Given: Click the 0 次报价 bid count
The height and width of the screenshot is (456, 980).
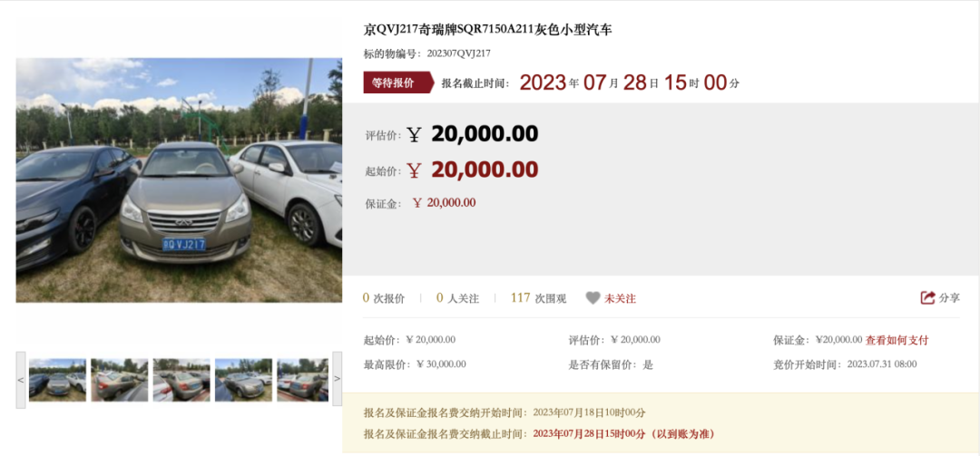Looking at the screenshot, I should tap(384, 298).
